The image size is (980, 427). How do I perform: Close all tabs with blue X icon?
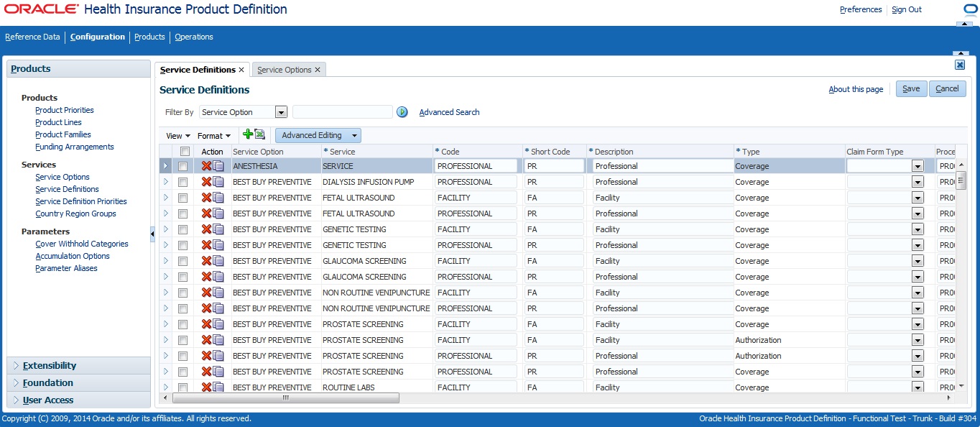(x=960, y=65)
